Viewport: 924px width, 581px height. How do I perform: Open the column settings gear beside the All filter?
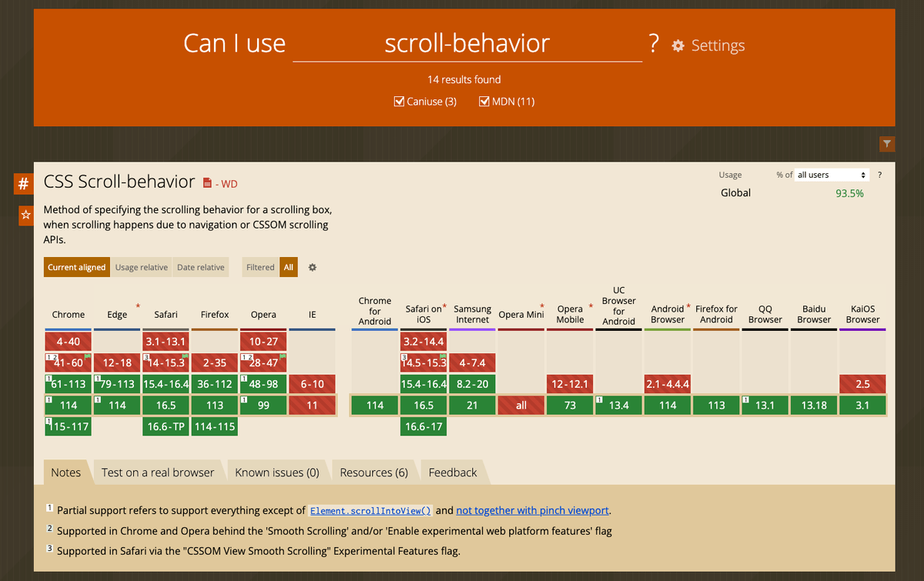312,266
